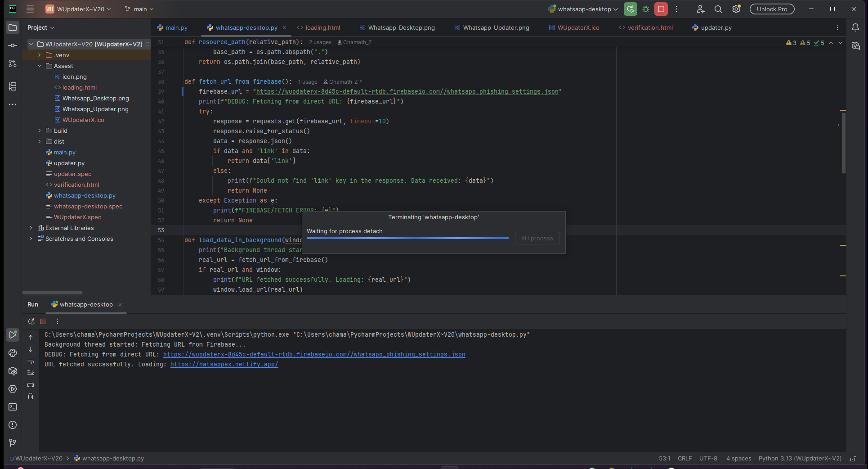Open whatsapp-desktop run configuration dropdown
The width and height of the screenshot is (868, 469).
tap(583, 9)
